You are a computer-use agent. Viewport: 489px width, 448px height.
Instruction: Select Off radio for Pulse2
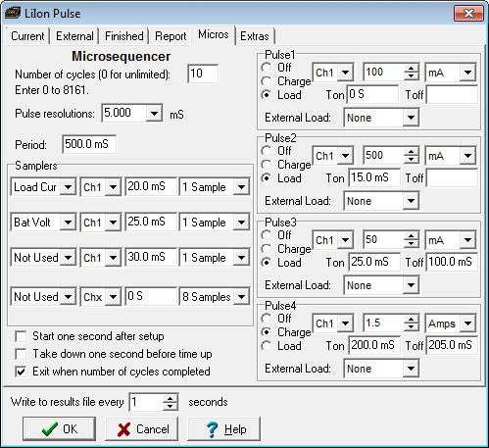(267, 151)
